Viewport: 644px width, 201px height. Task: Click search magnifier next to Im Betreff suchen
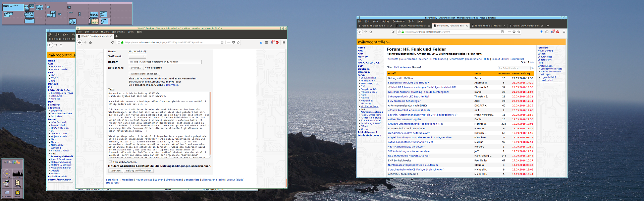(x=532, y=68)
